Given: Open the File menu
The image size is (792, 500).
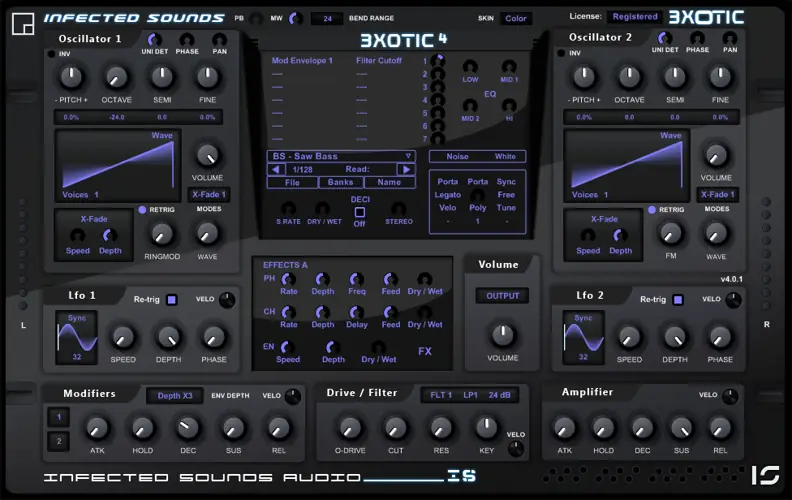Looking at the screenshot, I should click(292, 183).
